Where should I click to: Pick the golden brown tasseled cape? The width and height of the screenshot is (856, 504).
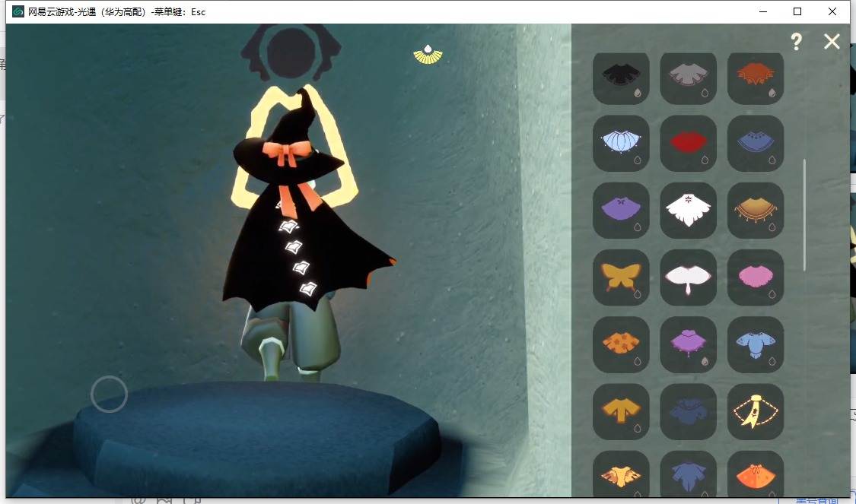[756, 211]
